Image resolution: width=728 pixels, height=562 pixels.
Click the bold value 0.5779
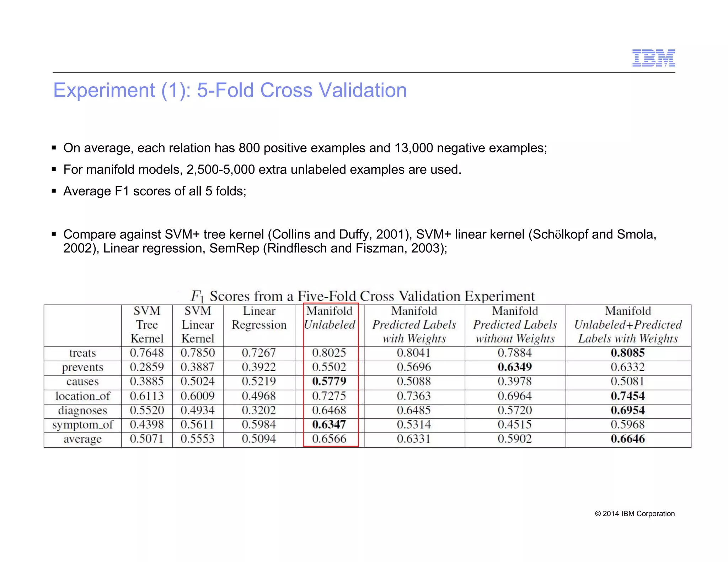329,381
